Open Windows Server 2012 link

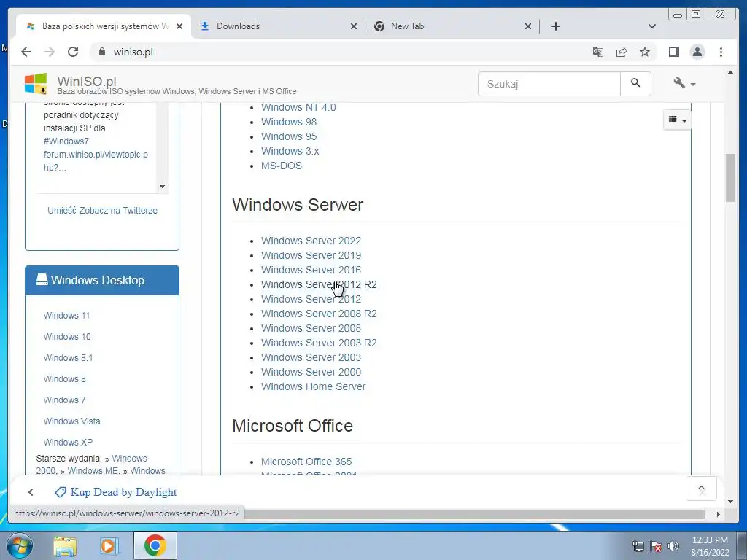[311, 299]
